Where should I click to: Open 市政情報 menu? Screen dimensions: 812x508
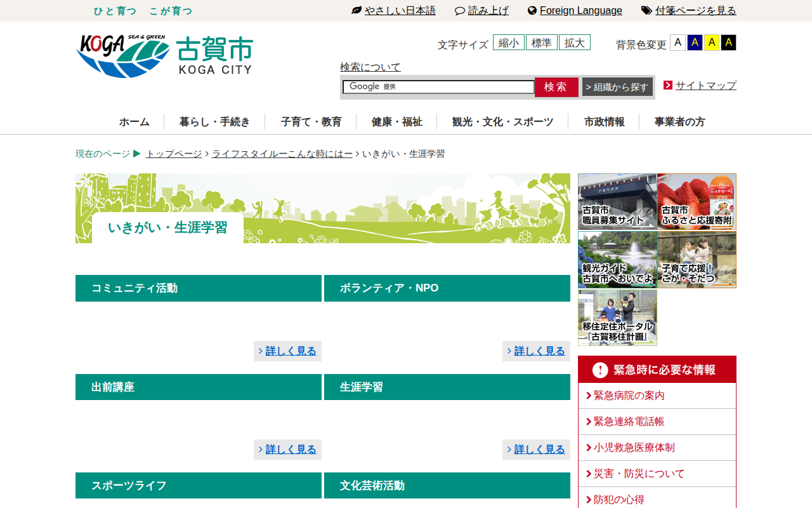coord(604,122)
